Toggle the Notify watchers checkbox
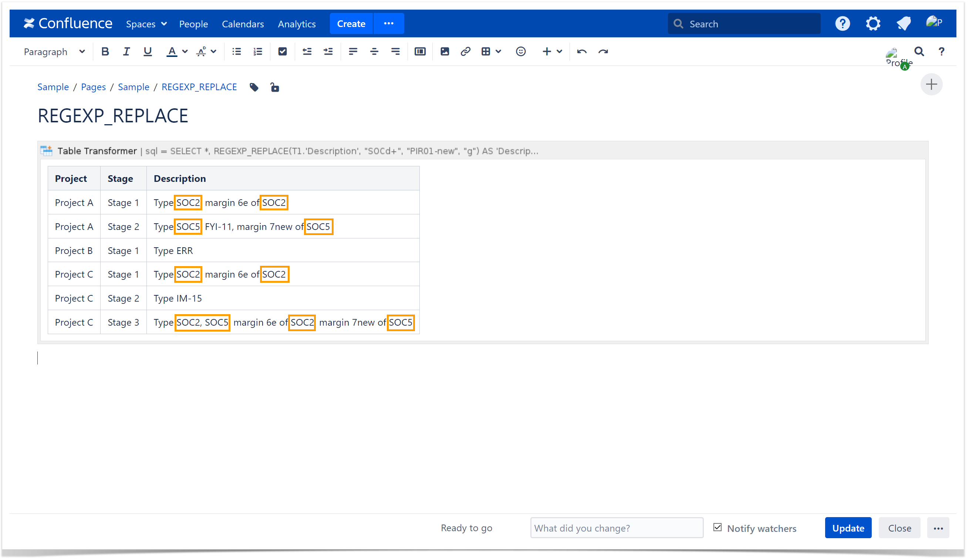Viewport: 969px width, 560px height. (x=718, y=528)
